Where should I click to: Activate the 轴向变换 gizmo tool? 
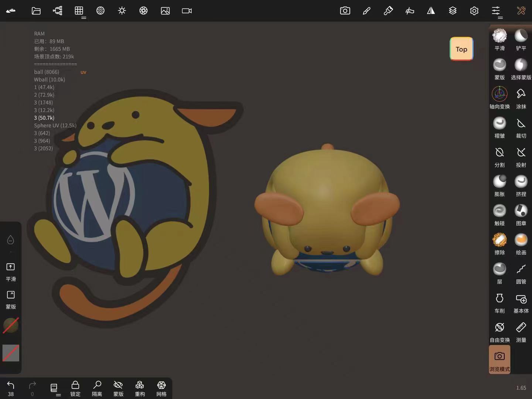(x=499, y=98)
